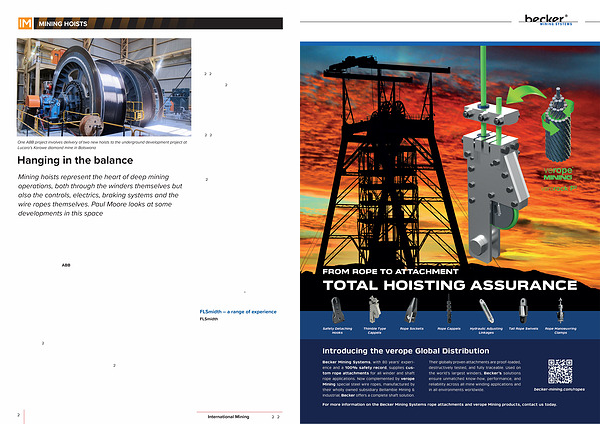Click the 'FLSmidth – a range of experience' heading

pyautogui.click(x=238, y=312)
